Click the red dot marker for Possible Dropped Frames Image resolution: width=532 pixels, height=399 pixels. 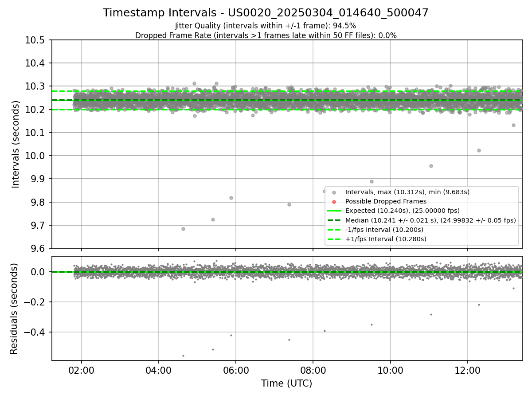334,202
